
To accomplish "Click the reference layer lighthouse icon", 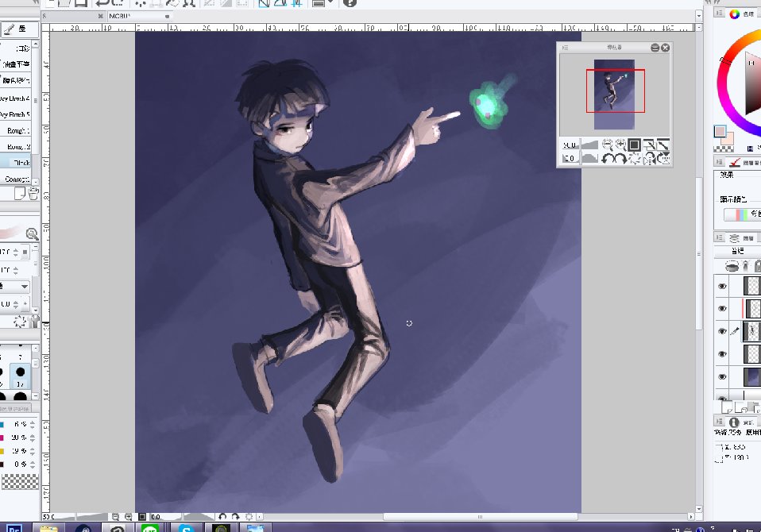I will coord(746,266).
